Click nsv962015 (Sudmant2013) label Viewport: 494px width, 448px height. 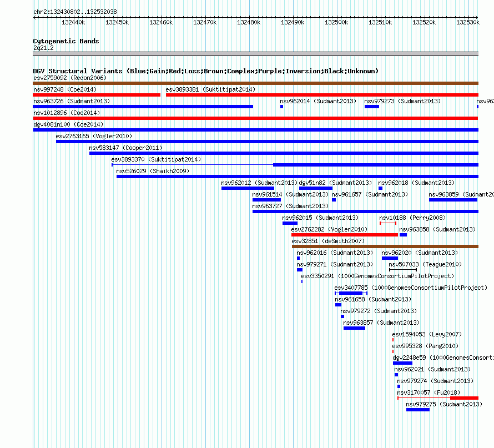(320, 218)
